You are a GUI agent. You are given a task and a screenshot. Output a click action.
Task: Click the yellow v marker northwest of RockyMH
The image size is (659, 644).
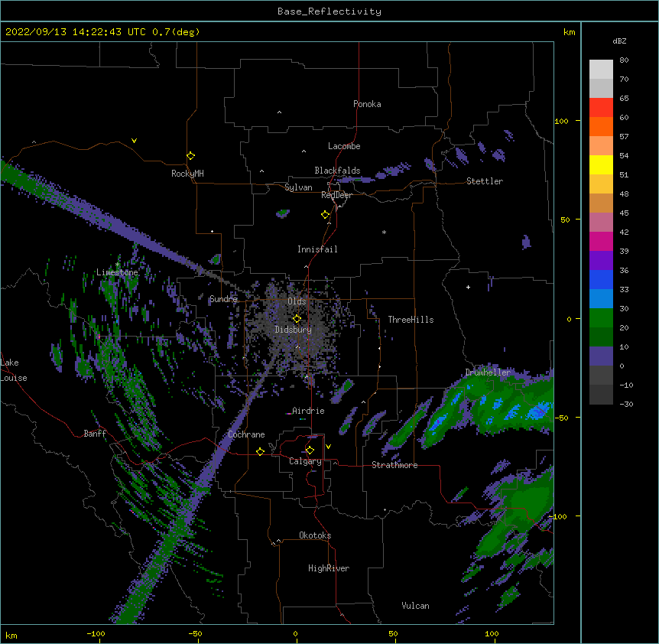click(134, 141)
